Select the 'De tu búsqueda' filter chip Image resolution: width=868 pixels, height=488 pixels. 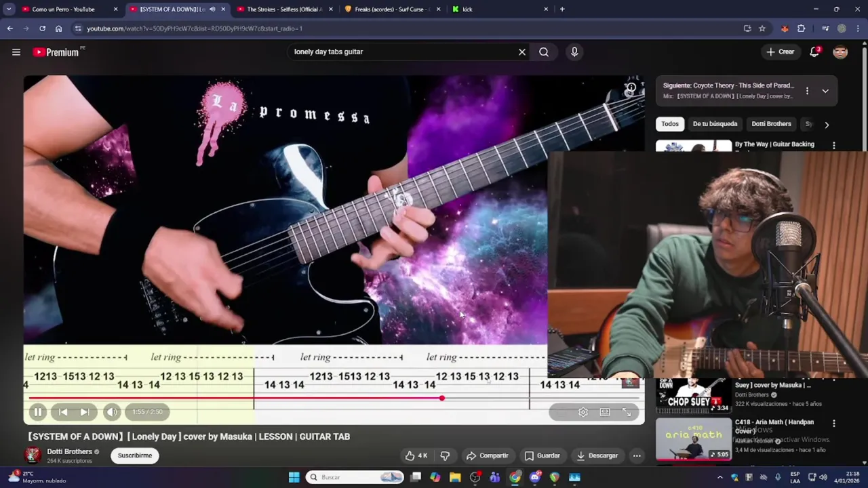715,124
